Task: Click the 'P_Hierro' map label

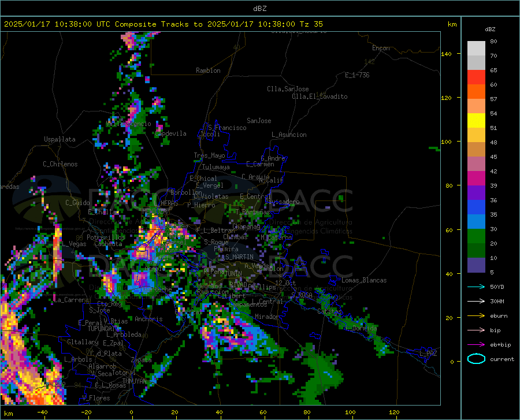Action: pyautogui.click(x=201, y=205)
